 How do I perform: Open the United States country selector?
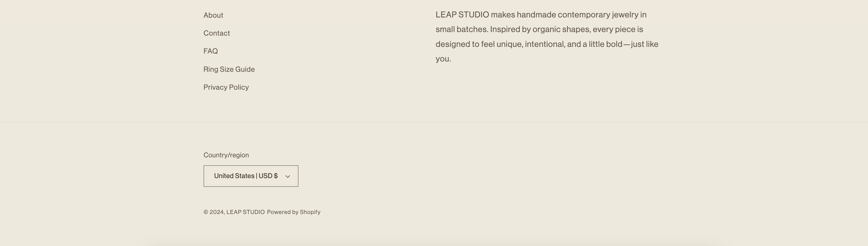tap(250, 176)
